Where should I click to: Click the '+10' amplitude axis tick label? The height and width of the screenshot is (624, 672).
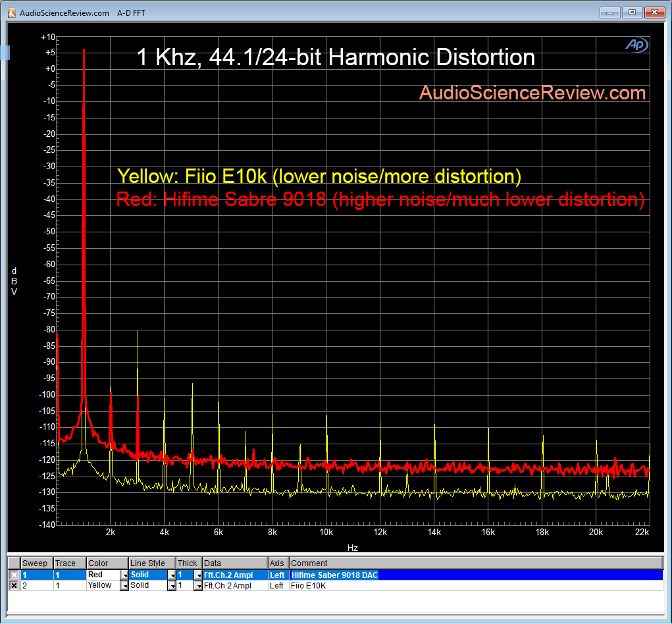pyautogui.click(x=48, y=38)
